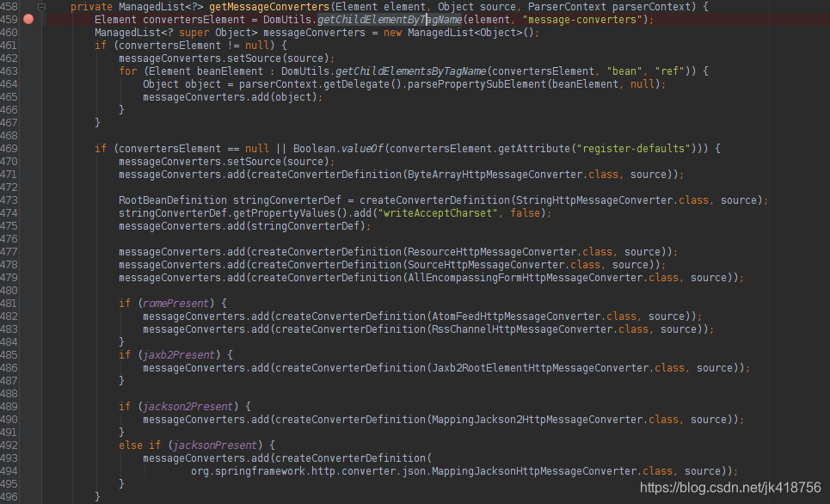Viewport: 830px width, 504px height.
Task: Place cursor on getMessageConverters method name
Action: (x=269, y=7)
